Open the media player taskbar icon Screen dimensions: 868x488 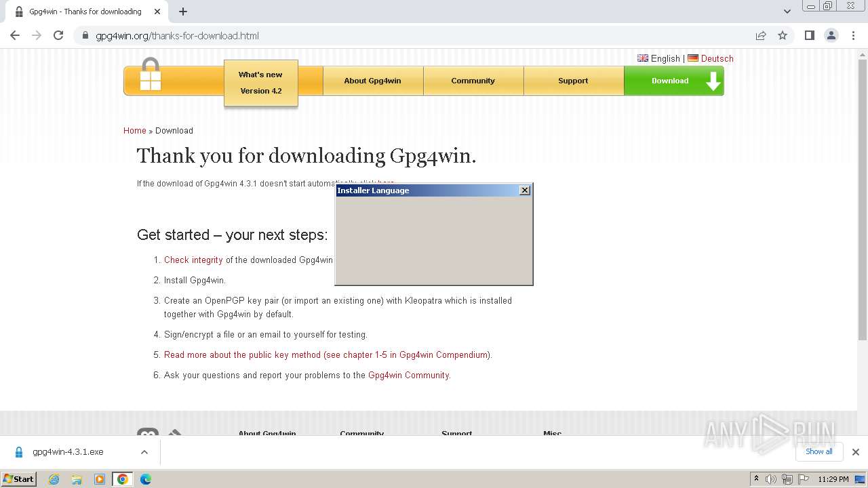click(100, 479)
